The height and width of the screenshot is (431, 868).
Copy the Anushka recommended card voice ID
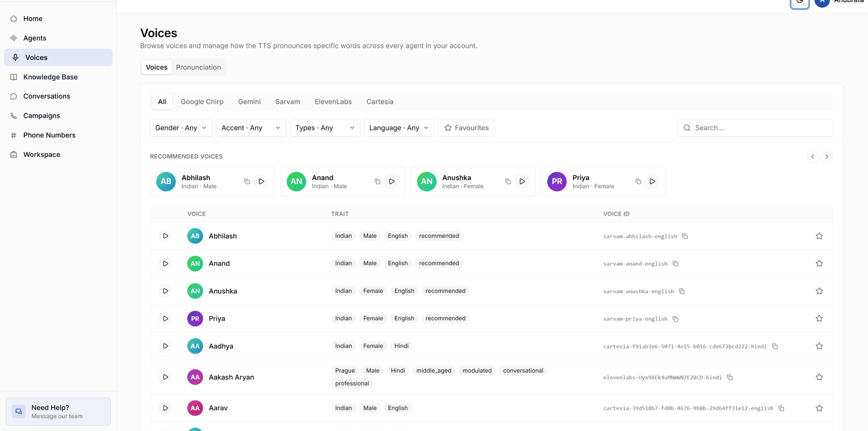[x=508, y=181]
